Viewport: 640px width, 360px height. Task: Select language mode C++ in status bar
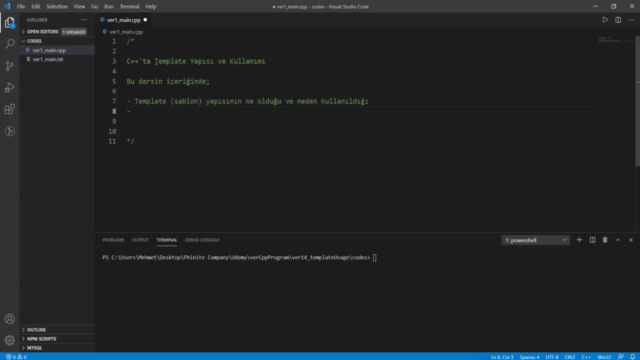586,357
